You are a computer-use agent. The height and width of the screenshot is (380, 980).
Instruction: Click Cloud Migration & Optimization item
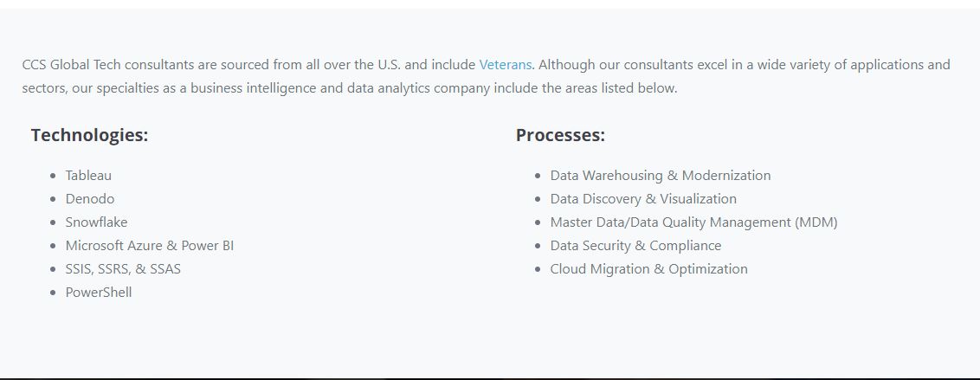tap(648, 268)
